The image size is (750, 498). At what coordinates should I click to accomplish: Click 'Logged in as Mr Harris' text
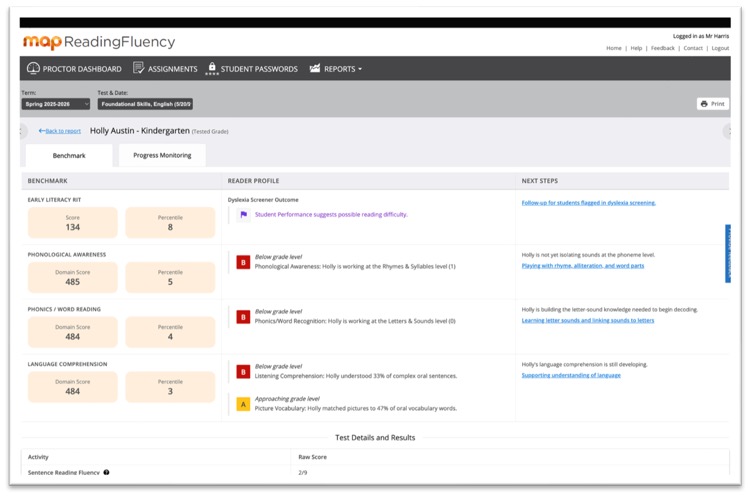701,36
